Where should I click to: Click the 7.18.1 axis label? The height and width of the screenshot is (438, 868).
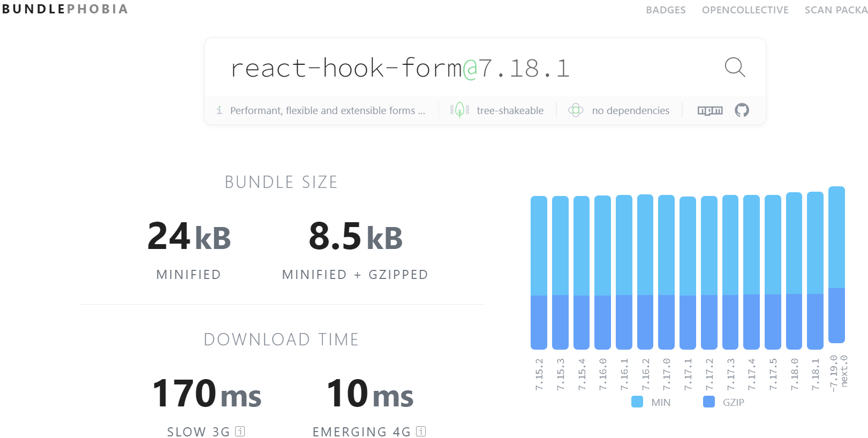816,374
